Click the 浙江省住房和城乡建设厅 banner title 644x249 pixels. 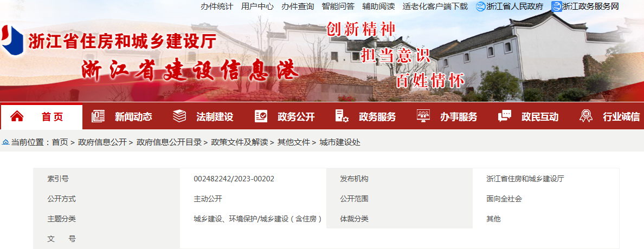click(x=122, y=42)
